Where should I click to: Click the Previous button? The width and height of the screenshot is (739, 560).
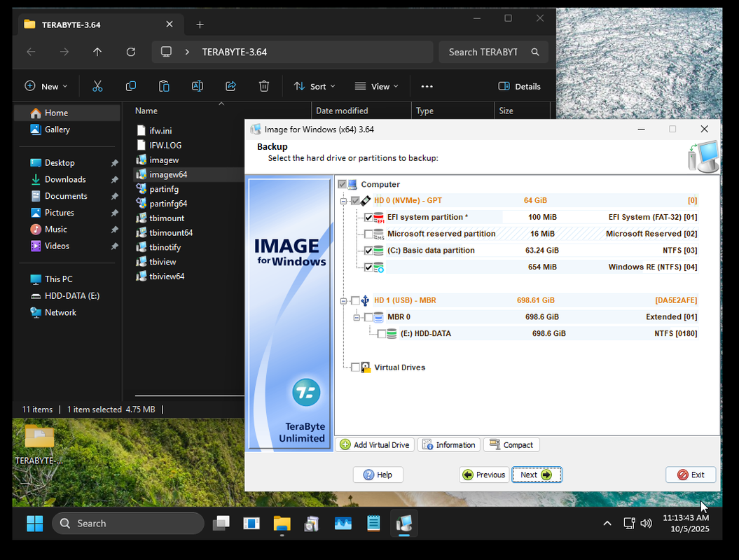pos(484,475)
